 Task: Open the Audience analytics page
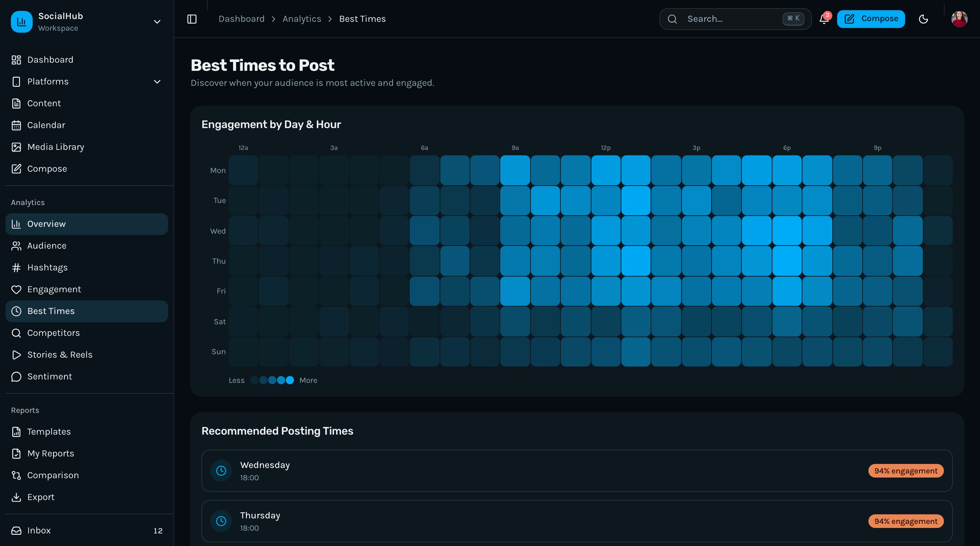[87, 246]
